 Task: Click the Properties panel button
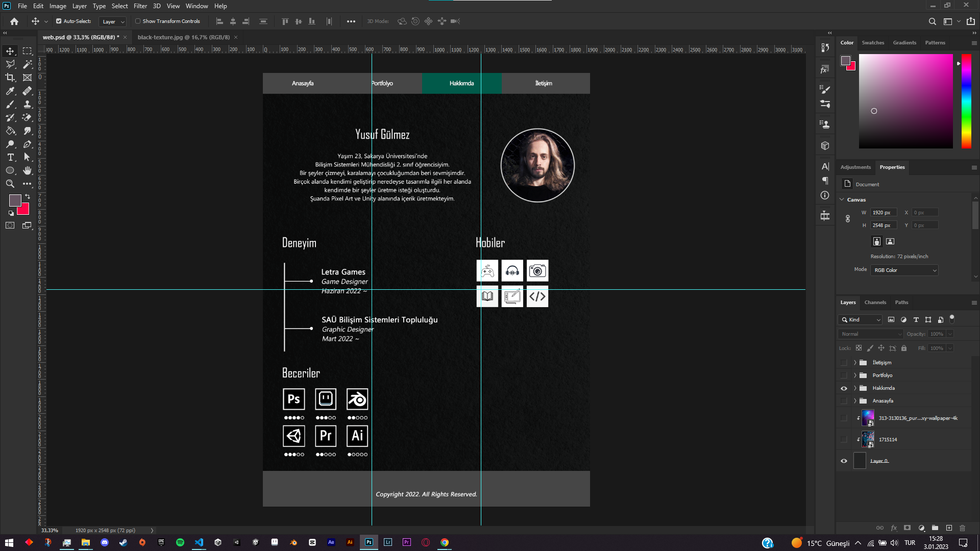point(892,167)
